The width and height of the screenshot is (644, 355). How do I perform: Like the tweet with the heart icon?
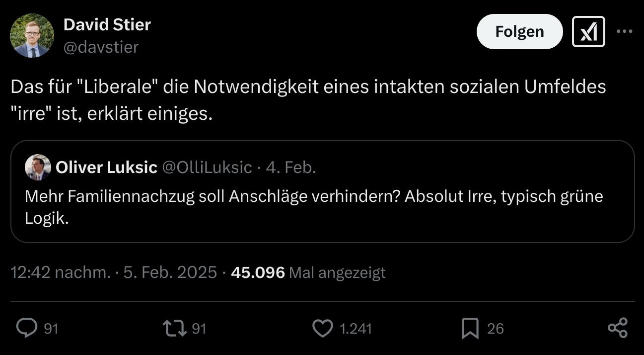point(323,328)
